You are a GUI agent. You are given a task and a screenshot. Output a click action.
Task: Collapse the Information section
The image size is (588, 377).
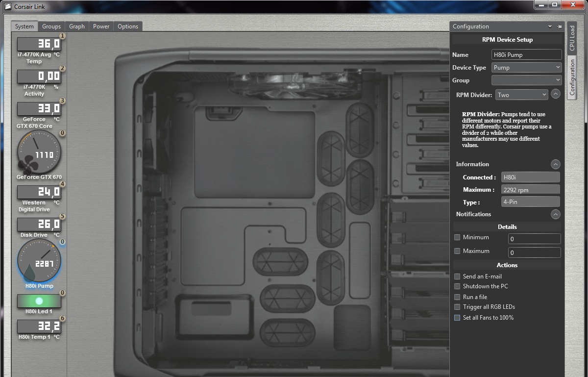(555, 164)
